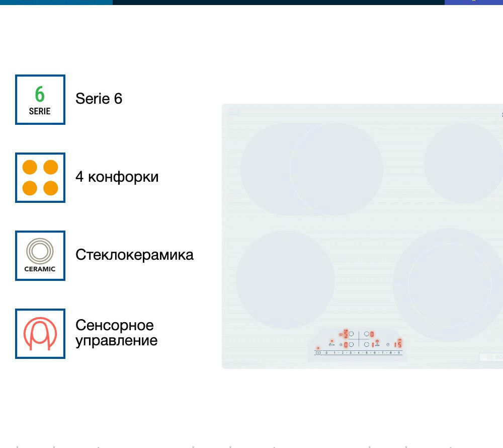Select the Ceramic glass icon

(40, 256)
